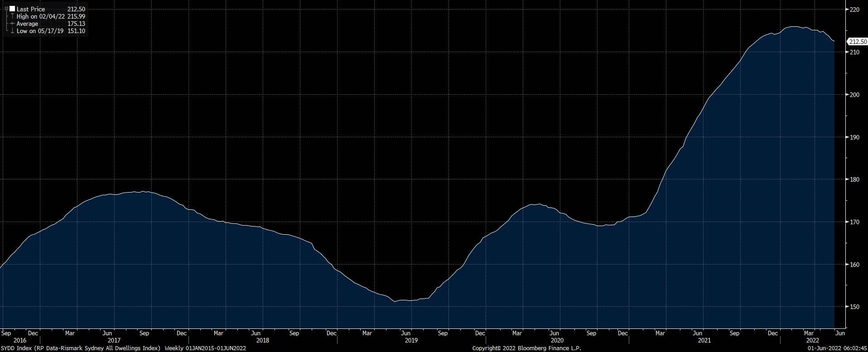Select the Last Price legend label
This screenshot has height=352, width=868.
(x=31, y=9)
